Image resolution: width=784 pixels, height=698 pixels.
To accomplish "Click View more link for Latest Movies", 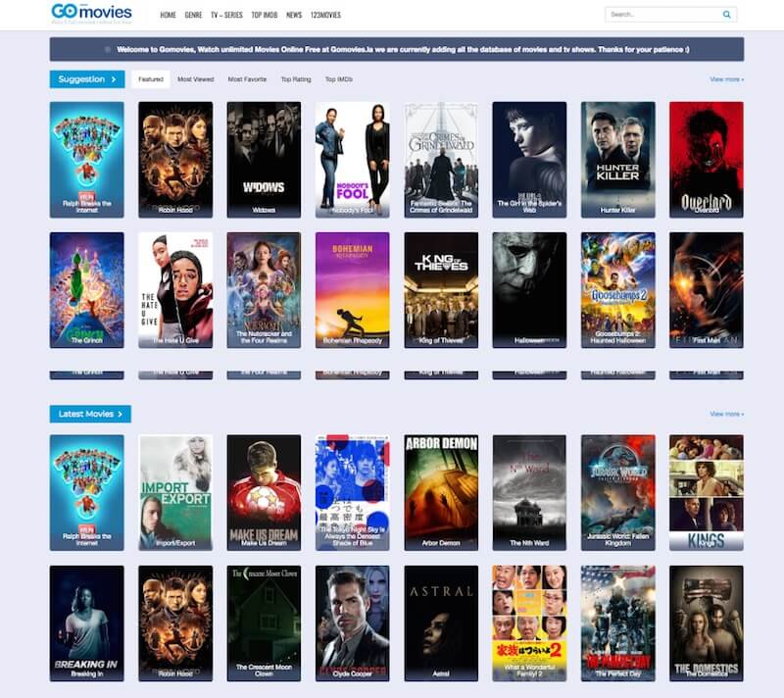I will [x=726, y=414].
